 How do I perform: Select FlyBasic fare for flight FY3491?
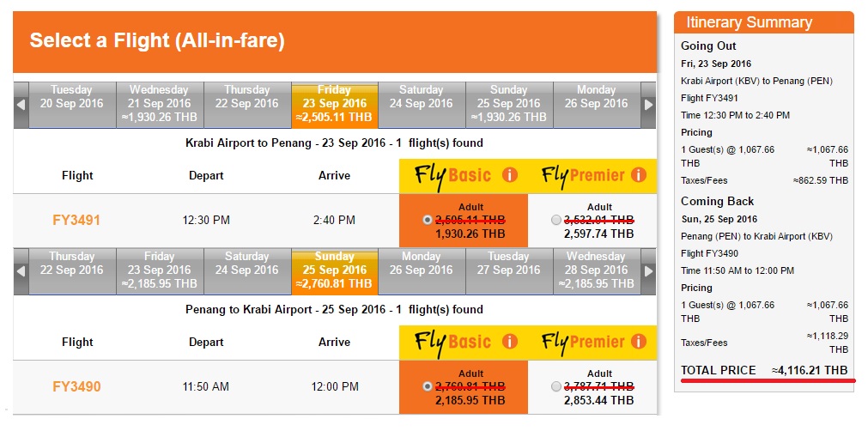point(428,220)
